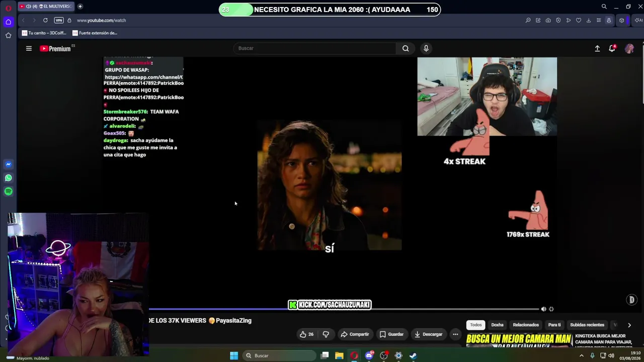Click the edit/compose toolbar icon

[538, 20]
